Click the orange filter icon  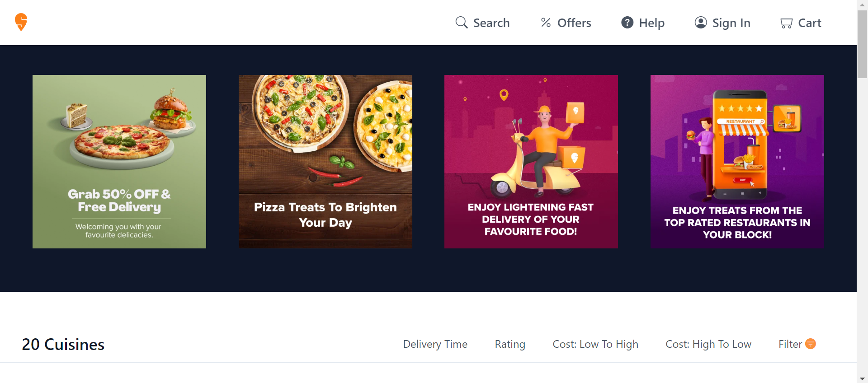(811, 344)
